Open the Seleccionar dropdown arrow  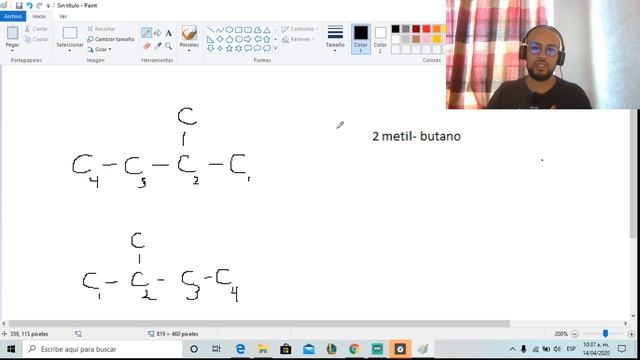pos(70,51)
